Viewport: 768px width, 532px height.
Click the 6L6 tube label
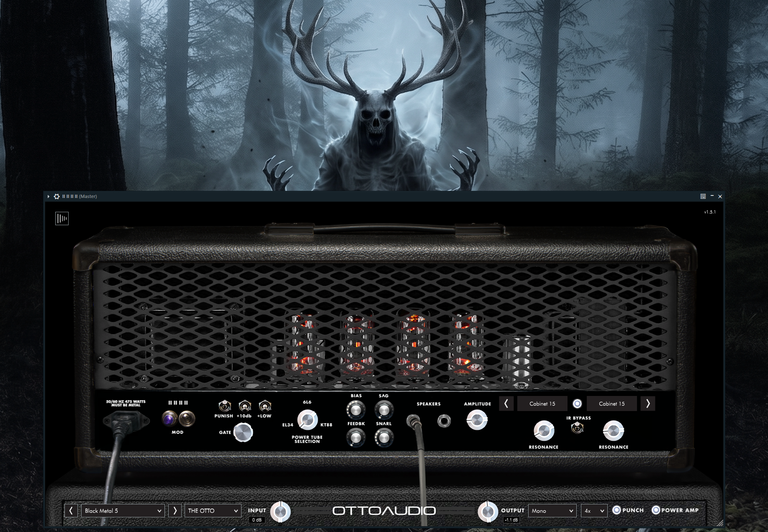coord(307,402)
